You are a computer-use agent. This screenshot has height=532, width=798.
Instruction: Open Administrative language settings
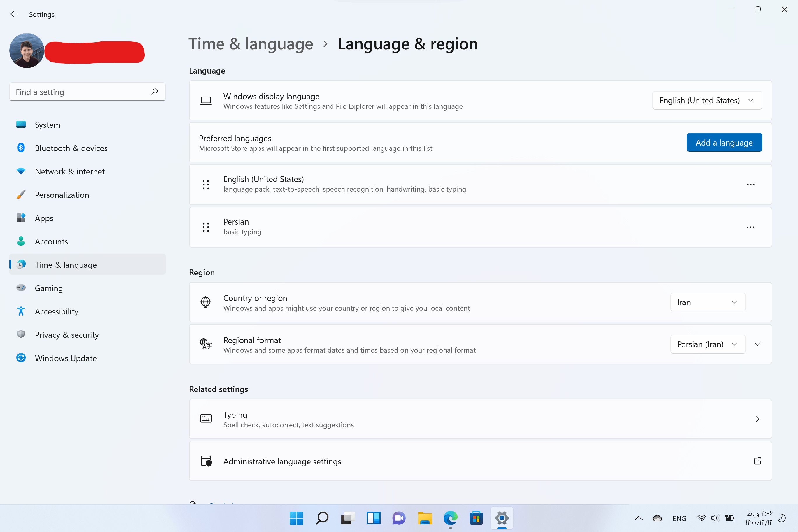point(480,461)
